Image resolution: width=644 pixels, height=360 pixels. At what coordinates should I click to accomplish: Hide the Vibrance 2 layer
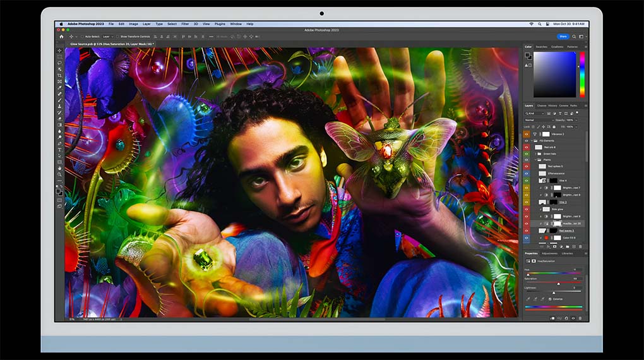tap(527, 134)
